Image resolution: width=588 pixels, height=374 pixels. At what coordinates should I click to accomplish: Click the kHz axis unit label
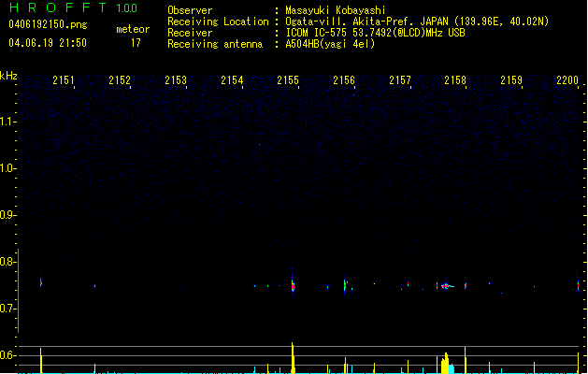(x=8, y=76)
